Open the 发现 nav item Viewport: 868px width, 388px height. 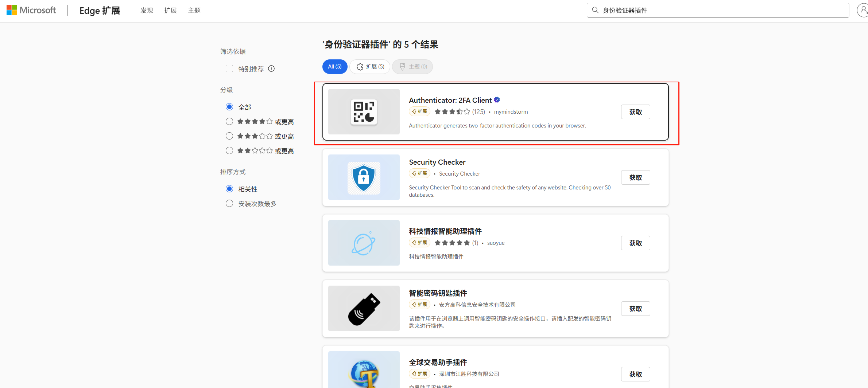[147, 11]
